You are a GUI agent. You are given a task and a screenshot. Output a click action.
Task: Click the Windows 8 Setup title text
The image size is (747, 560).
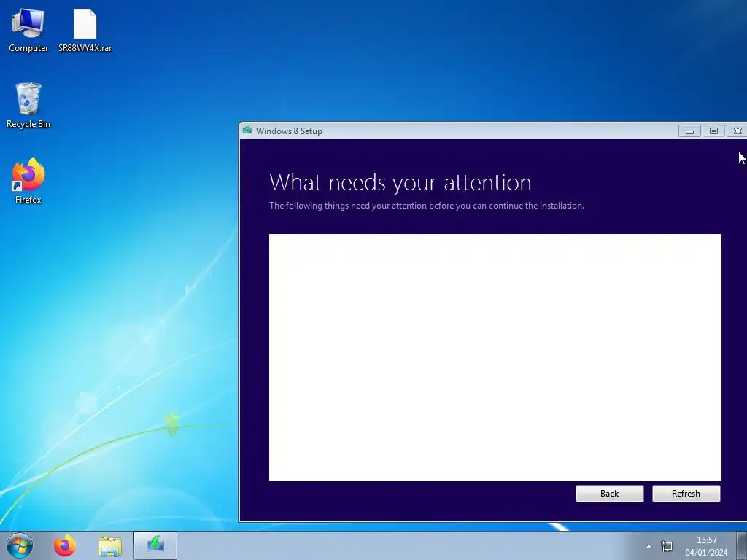(289, 131)
